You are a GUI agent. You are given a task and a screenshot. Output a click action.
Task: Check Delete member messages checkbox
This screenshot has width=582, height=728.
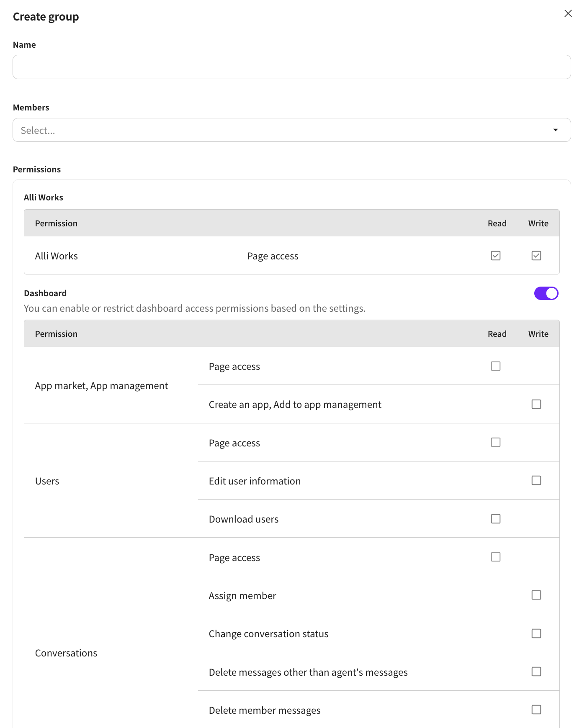pyautogui.click(x=536, y=710)
